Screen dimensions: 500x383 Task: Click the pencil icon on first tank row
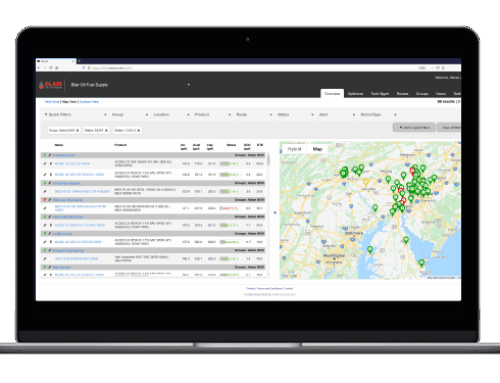point(45,164)
